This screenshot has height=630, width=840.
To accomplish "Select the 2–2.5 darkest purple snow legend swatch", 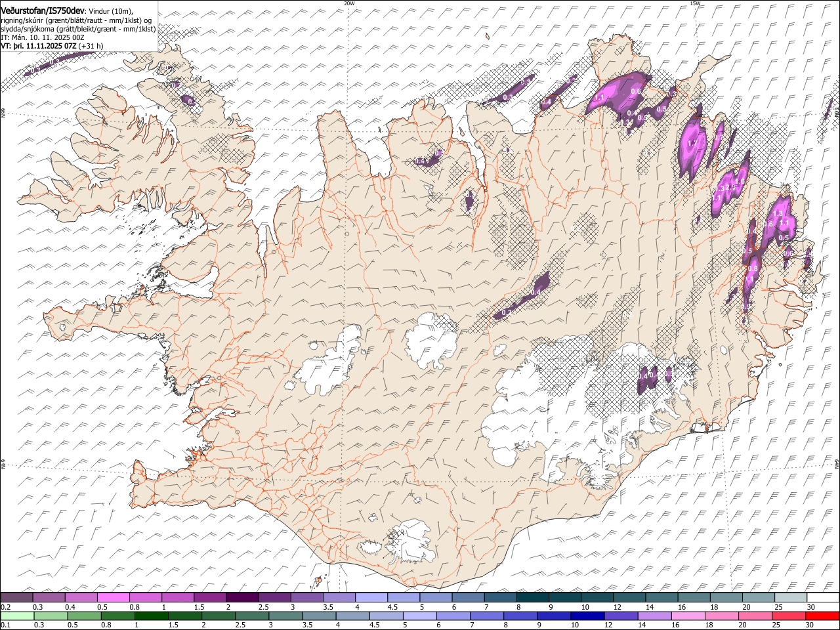I will [x=242, y=598].
